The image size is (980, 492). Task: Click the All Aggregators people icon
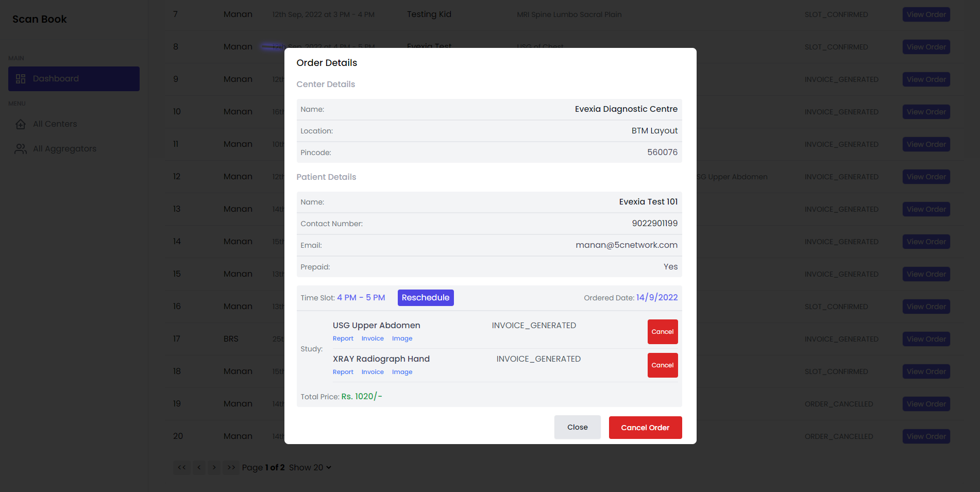pos(21,149)
